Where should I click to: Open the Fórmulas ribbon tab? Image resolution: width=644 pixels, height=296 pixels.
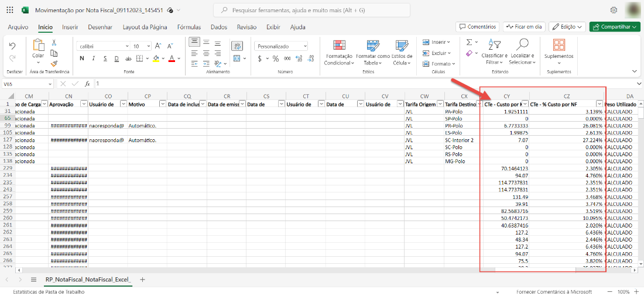[189, 27]
